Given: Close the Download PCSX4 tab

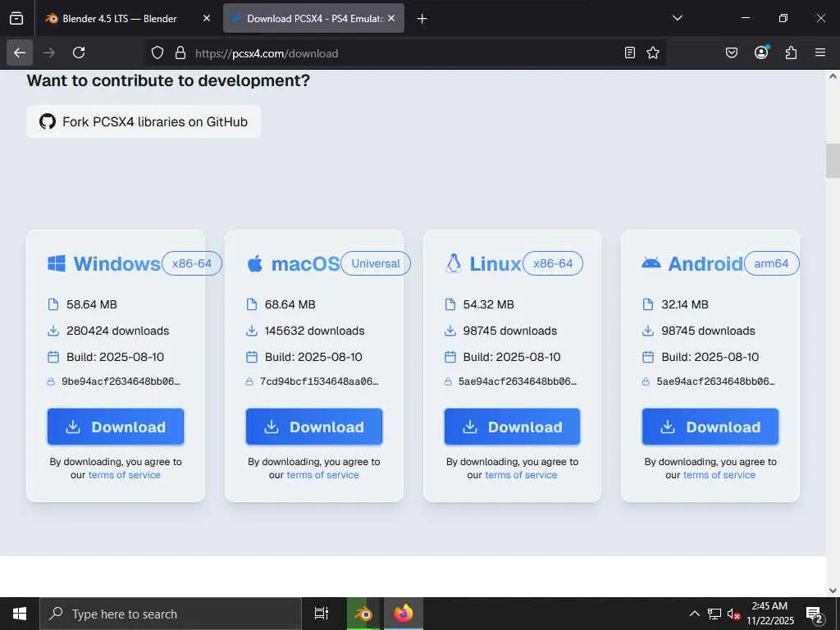Looking at the screenshot, I should (x=391, y=18).
